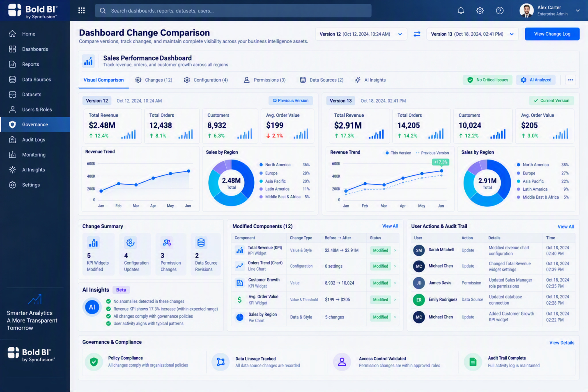Screen dimensions: 588x392
Task: Click View All in Modified Components
Action: 390,226
